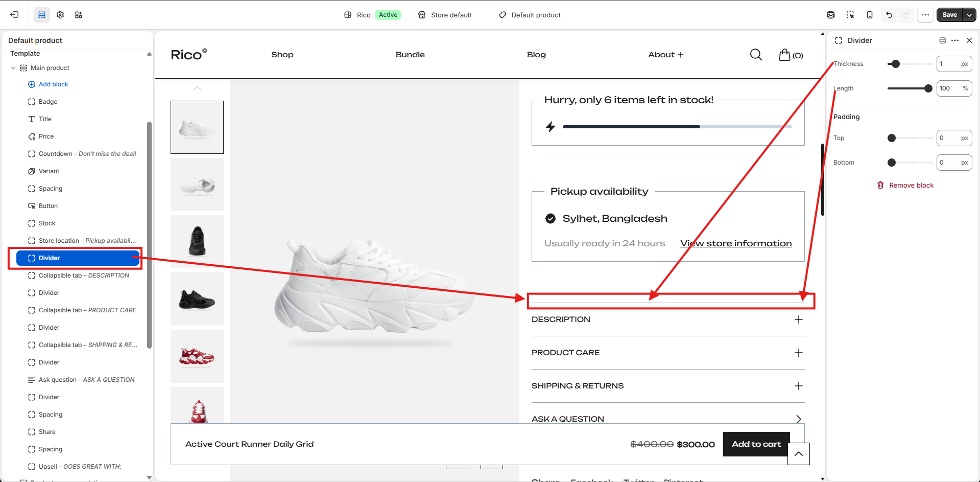Open the Shop menu item
This screenshot has height=482, width=980.
282,55
